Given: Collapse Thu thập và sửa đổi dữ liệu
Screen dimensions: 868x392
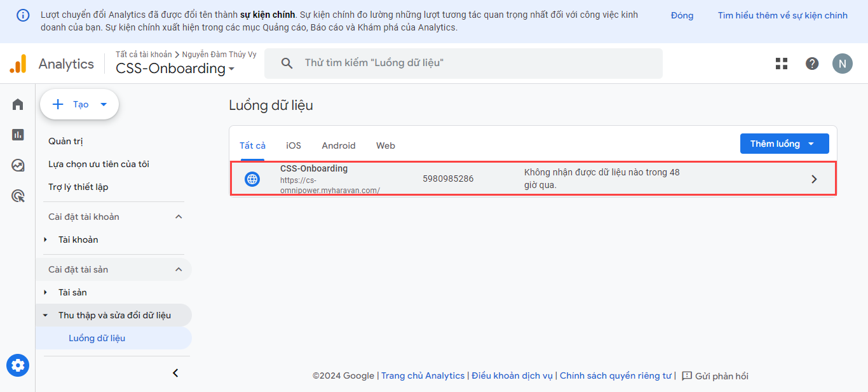Looking at the screenshot, I should 45,315.
